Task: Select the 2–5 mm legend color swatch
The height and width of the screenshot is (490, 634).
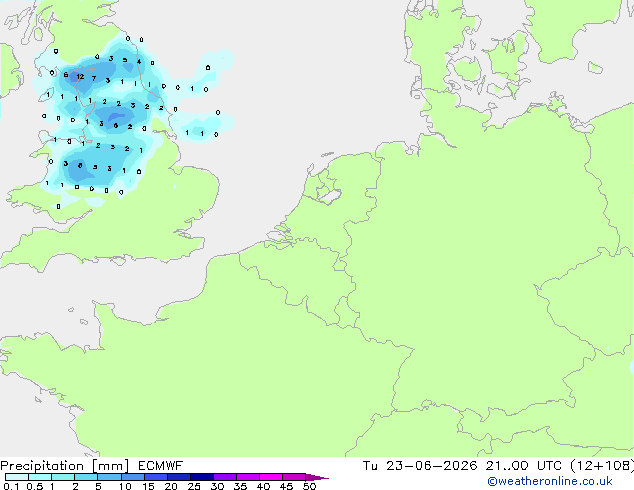Action: 86,477
